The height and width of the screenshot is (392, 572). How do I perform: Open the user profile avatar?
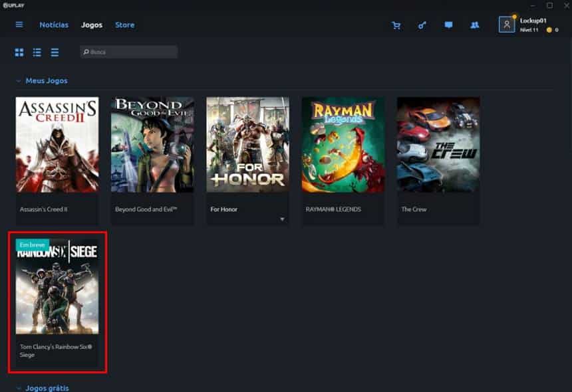(x=507, y=25)
